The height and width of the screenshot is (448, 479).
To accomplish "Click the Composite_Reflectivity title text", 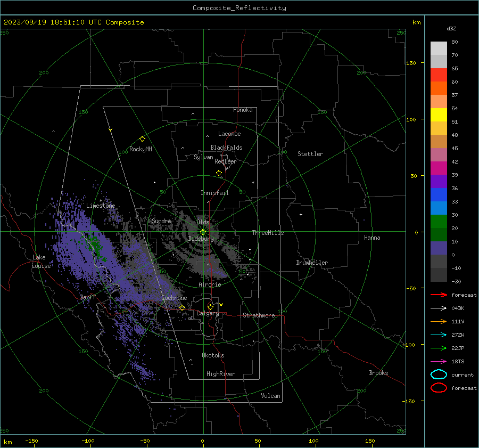I will point(239,8).
